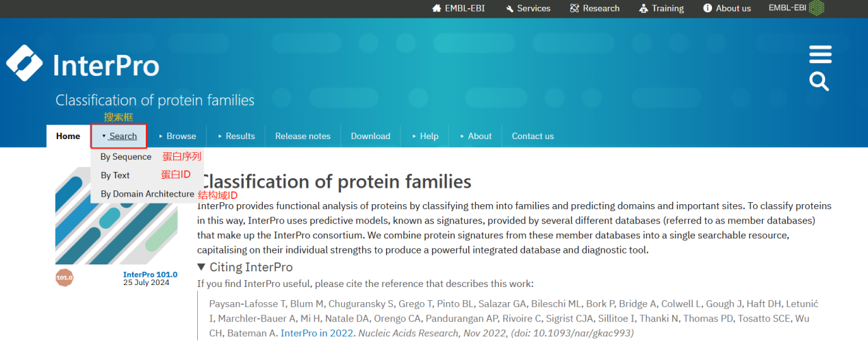868x359 pixels.
Task: Click the EMBL-EBI hexagon logo
Action: click(816, 8)
